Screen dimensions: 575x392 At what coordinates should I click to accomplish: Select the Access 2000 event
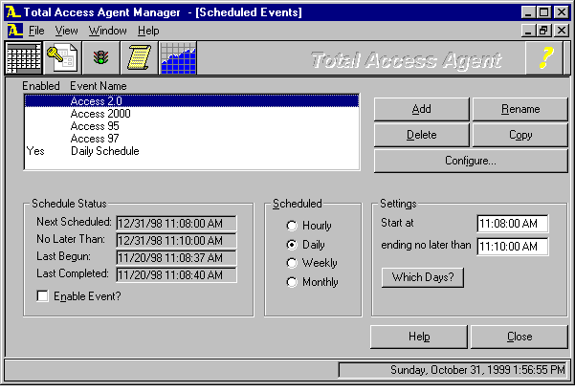(191, 114)
